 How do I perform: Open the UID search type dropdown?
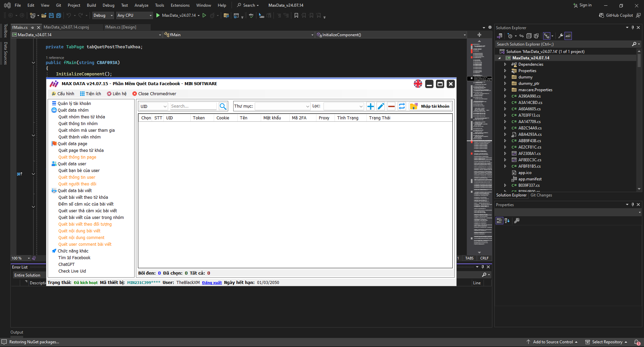pos(153,106)
